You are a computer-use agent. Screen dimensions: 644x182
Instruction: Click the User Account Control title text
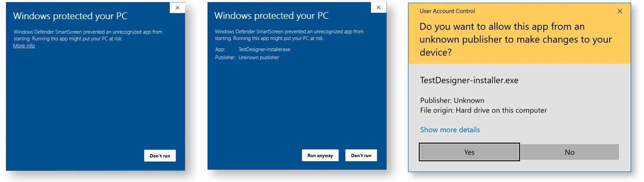pyautogui.click(x=447, y=11)
